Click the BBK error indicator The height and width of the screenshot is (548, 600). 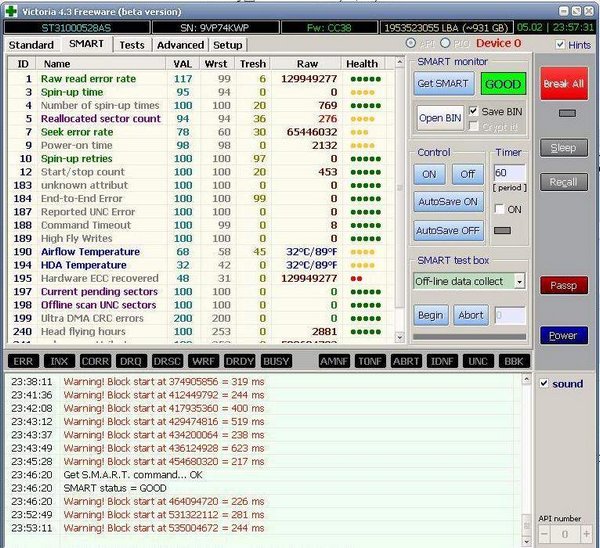(512, 360)
